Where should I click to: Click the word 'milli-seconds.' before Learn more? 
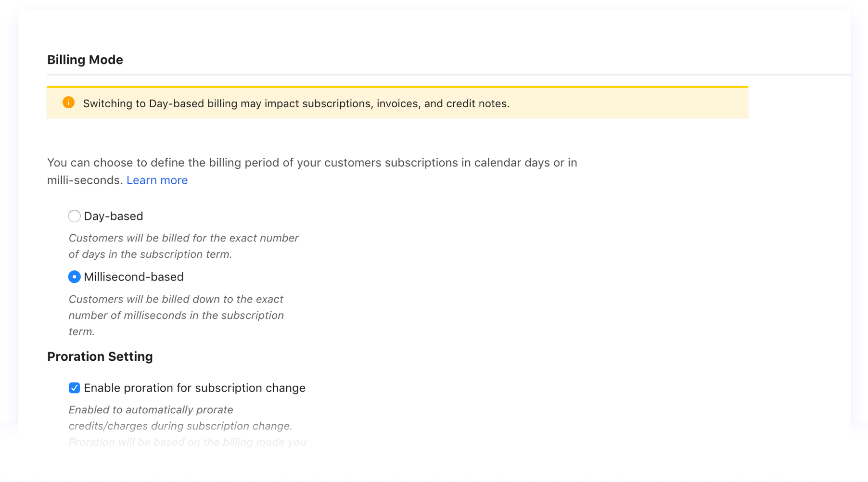click(85, 180)
